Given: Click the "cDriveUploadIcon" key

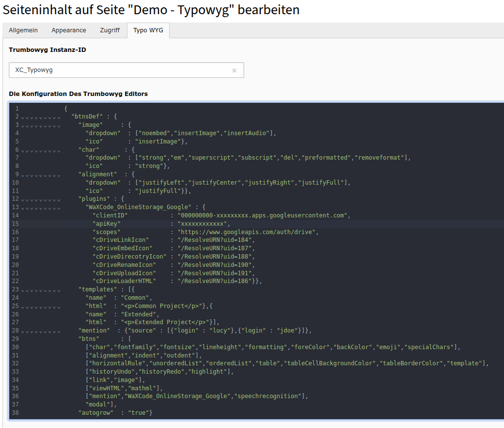Looking at the screenshot, I should 124,273.
